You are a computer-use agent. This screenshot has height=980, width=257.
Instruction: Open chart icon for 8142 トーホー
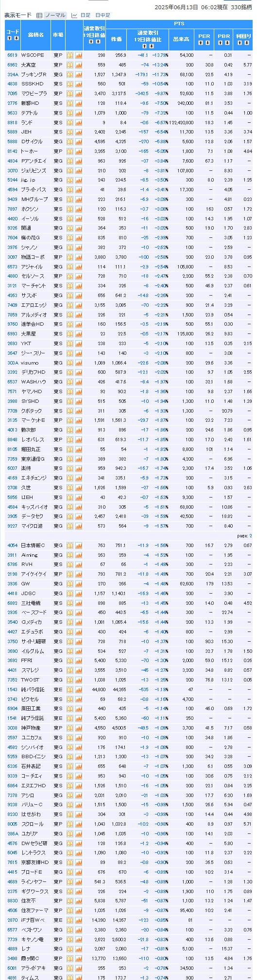click(x=78, y=151)
